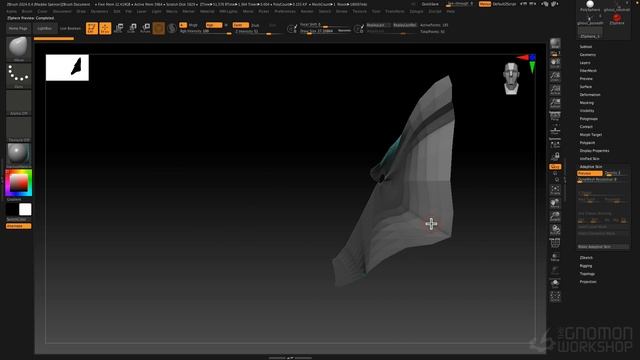The width and height of the screenshot is (640, 360).
Task: Click the lock icon on right shelf
Action: tap(555, 156)
